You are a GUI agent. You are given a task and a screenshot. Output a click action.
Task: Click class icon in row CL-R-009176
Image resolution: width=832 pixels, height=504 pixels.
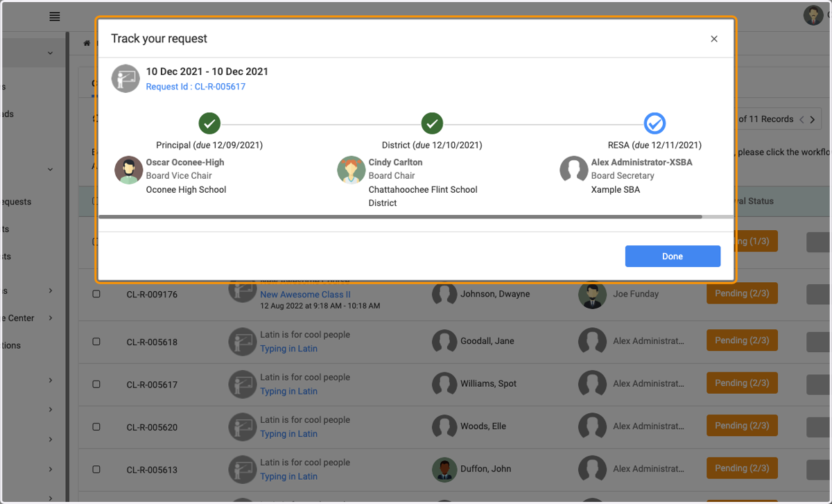tap(242, 293)
